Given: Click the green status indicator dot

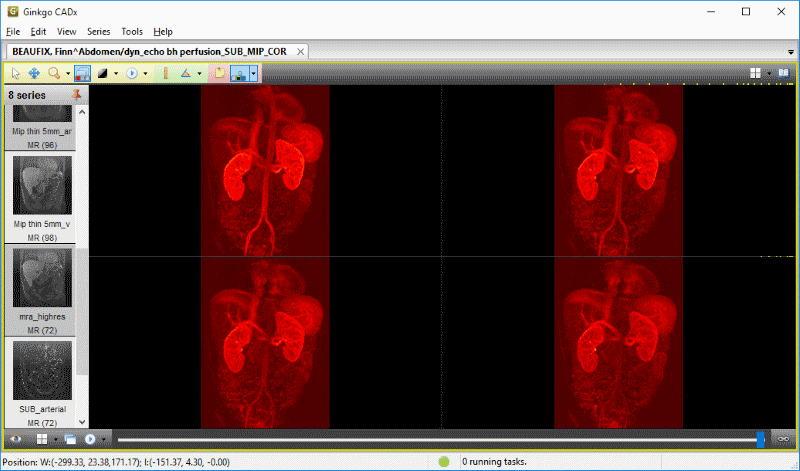Looking at the screenshot, I should 444,462.
